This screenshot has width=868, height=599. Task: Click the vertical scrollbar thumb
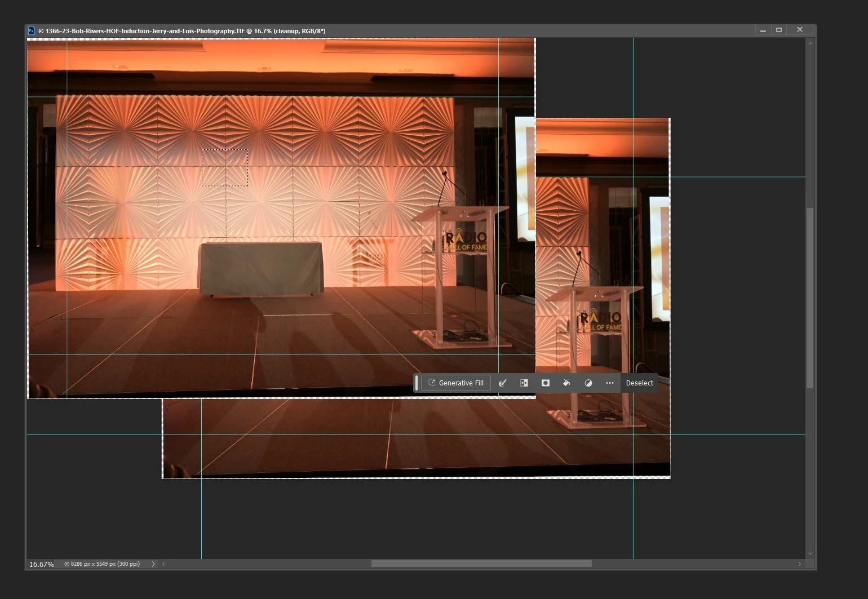tap(810, 298)
